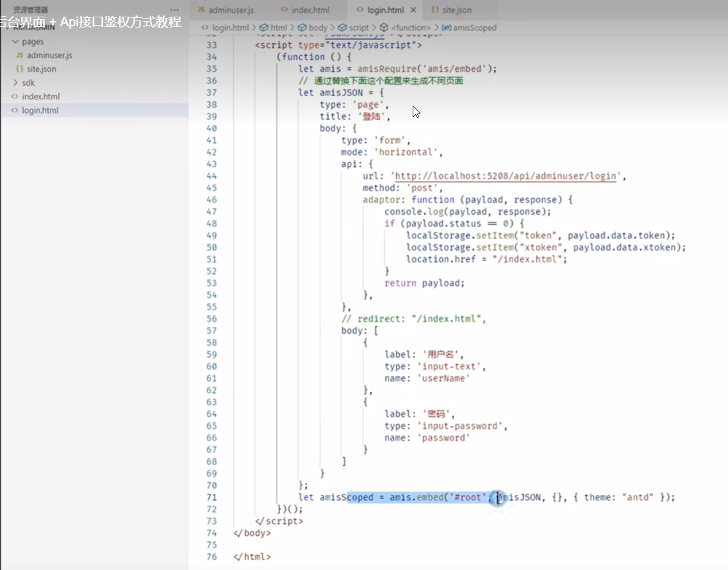Click the closing </html> tag on line 76
728x570 pixels.
[252, 557]
